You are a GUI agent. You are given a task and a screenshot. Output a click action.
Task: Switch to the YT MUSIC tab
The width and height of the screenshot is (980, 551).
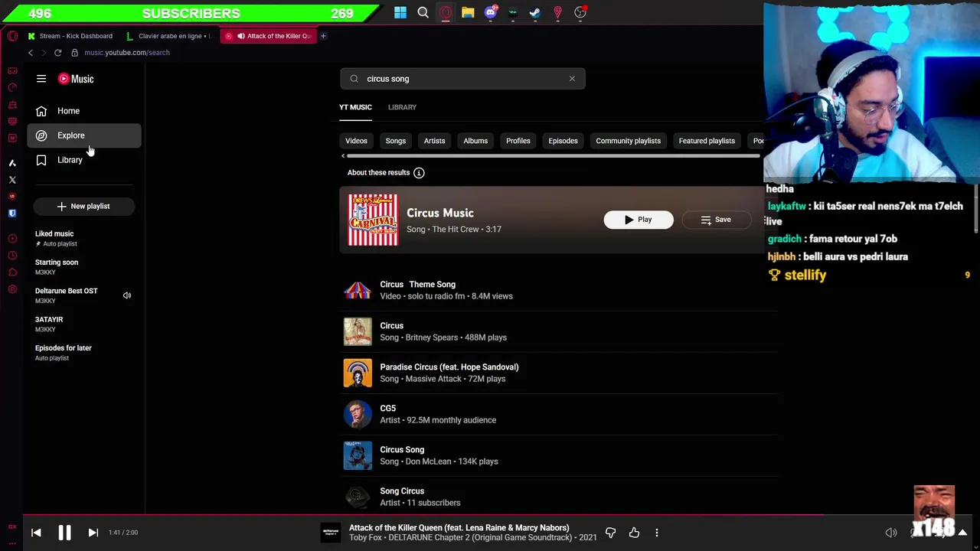click(x=355, y=107)
